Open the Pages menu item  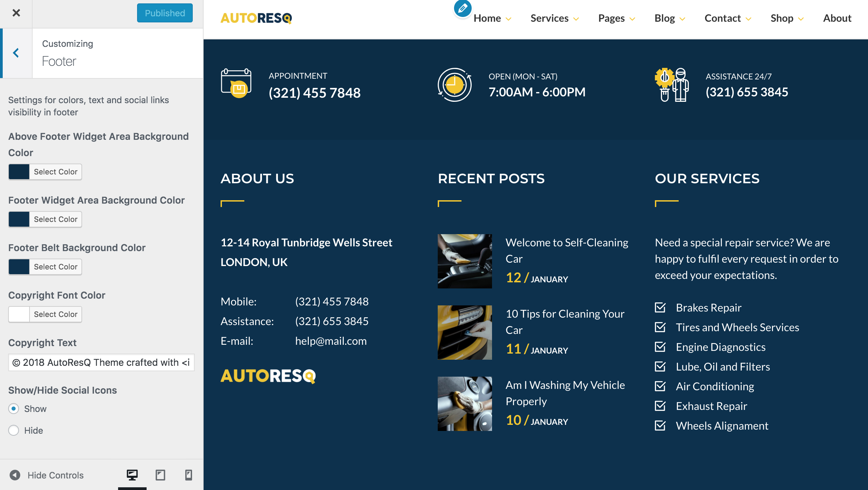[x=611, y=18]
